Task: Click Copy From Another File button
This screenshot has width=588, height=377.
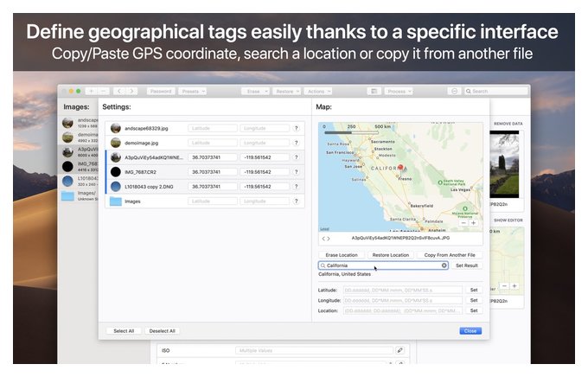Action: click(450, 255)
